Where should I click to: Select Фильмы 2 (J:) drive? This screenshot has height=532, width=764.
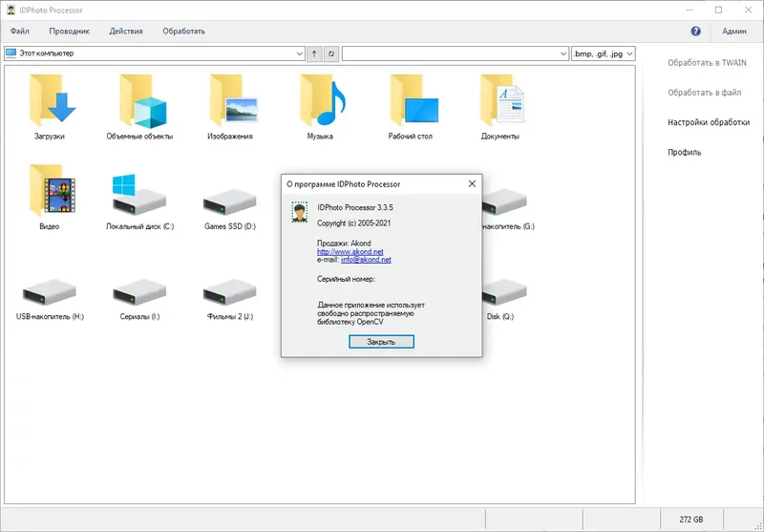click(x=230, y=298)
